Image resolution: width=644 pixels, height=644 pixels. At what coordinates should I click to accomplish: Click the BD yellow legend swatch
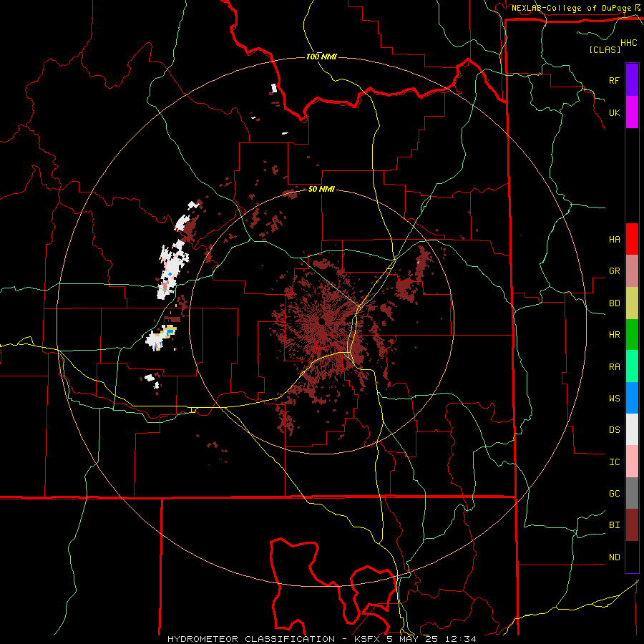(632, 303)
